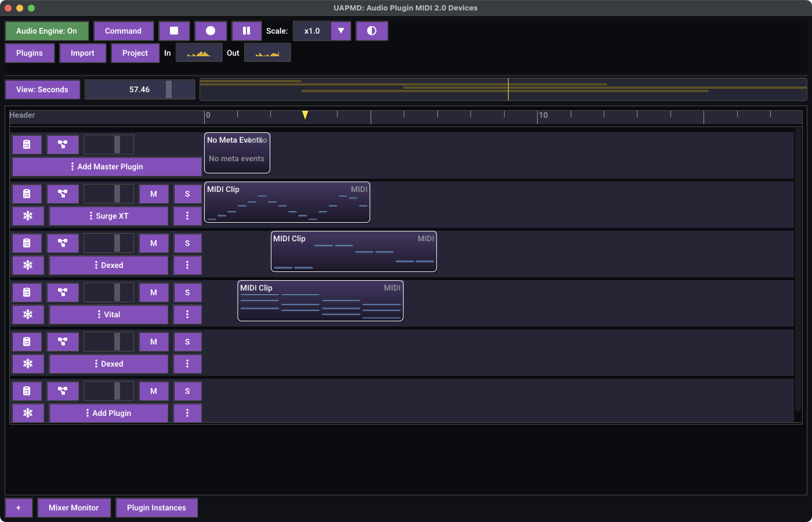Open the Command palette button
This screenshot has height=522, width=812.
pyautogui.click(x=124, y=31)
